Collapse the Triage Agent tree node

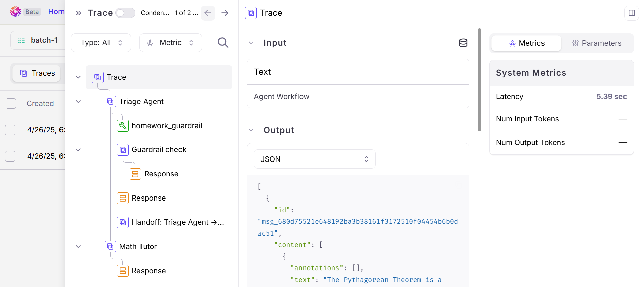coord(78,102)
